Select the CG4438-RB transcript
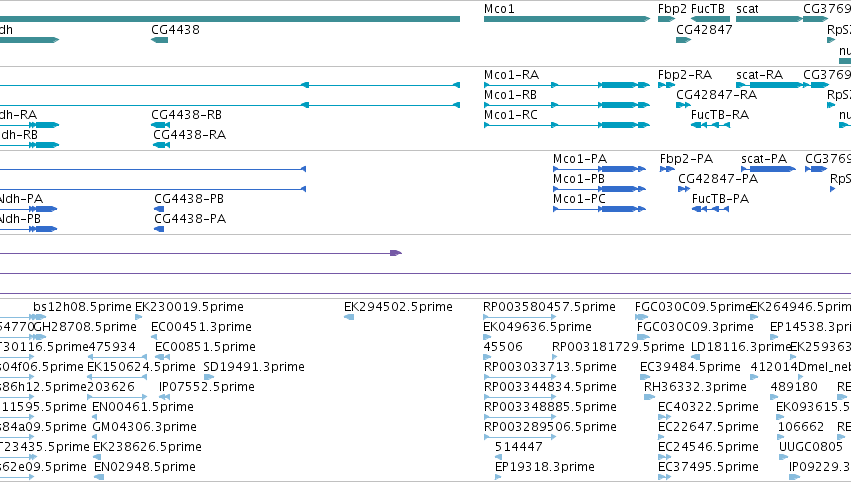851x482 pixels. click(x=161, y=125)
